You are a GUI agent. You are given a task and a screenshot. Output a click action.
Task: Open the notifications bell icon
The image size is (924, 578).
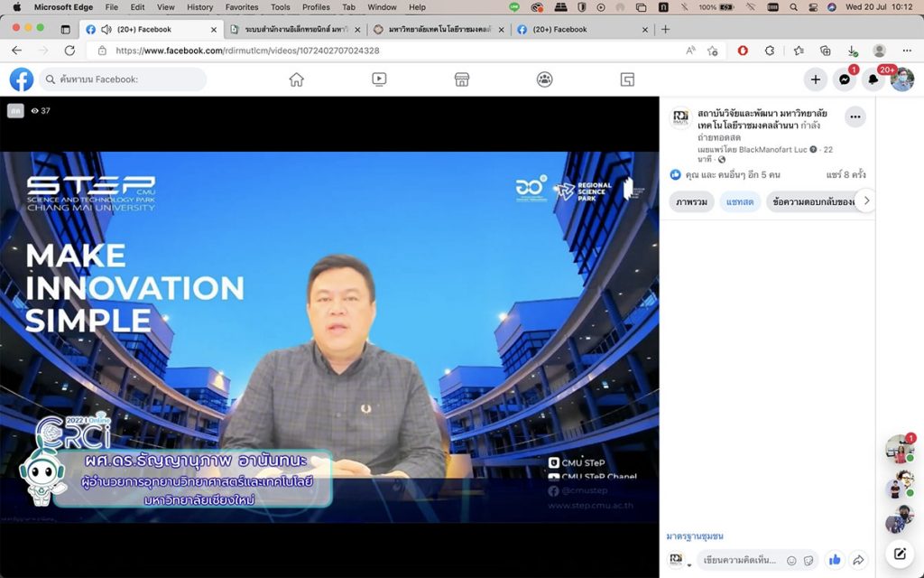tap(873, 79)
